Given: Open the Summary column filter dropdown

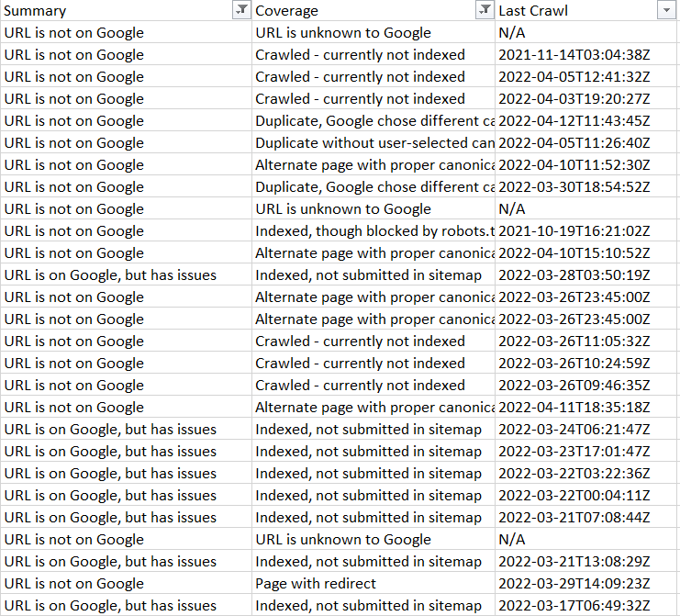Looking at the screenshot, I should (241, 10).
